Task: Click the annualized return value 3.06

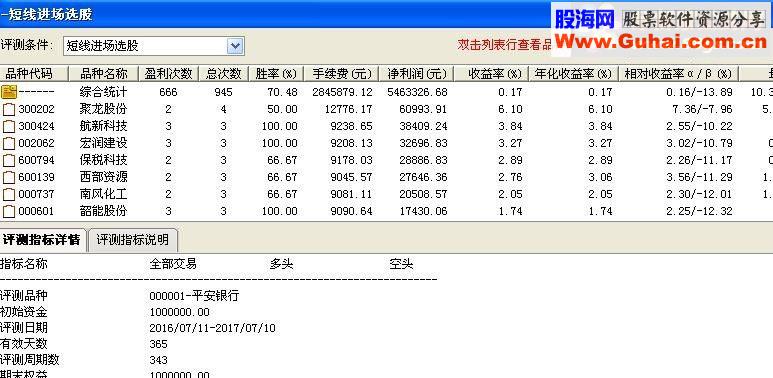Action: (x=600, y=177)
